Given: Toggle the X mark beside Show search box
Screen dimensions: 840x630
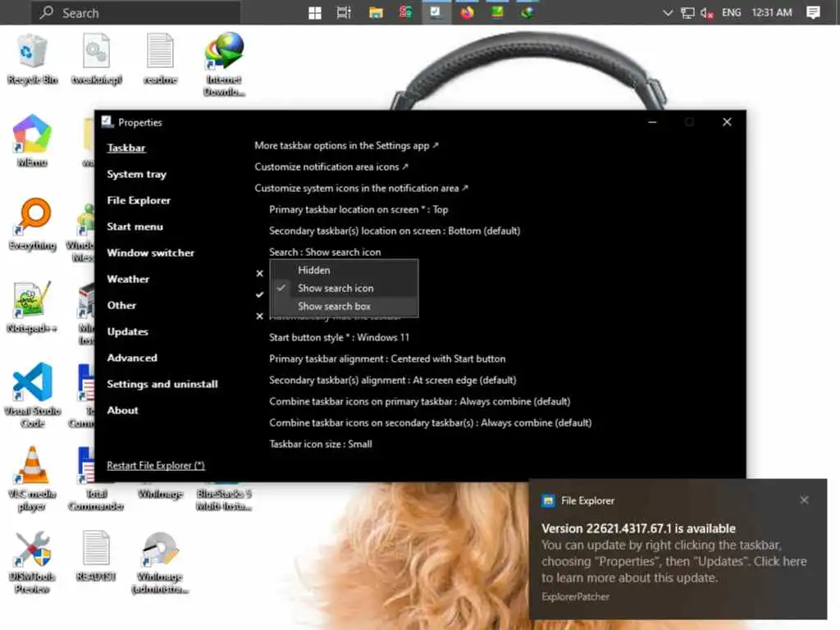Looking at the screenshot, I should [260, 316].
